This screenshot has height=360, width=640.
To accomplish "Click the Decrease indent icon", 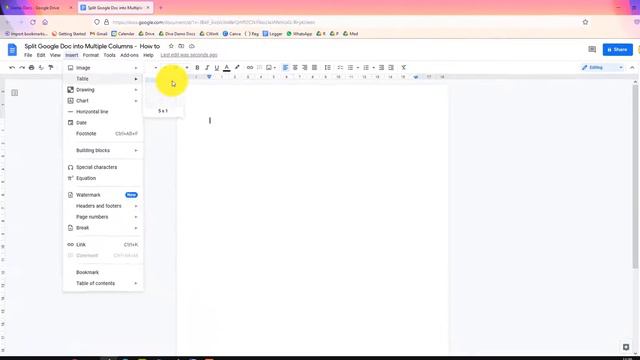I will (381, 67).
